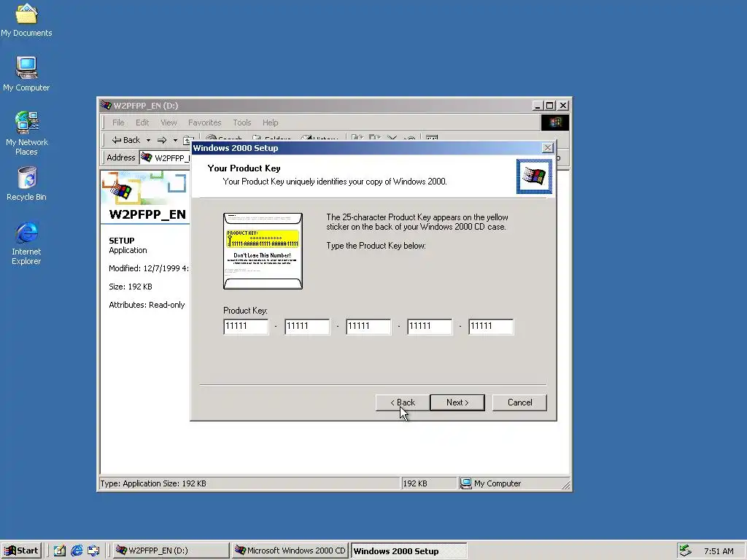Viewport: 747px width, 560px height.
Task: Click status bar 'Type: Application Size: 192 KB'
Action: 153,483
